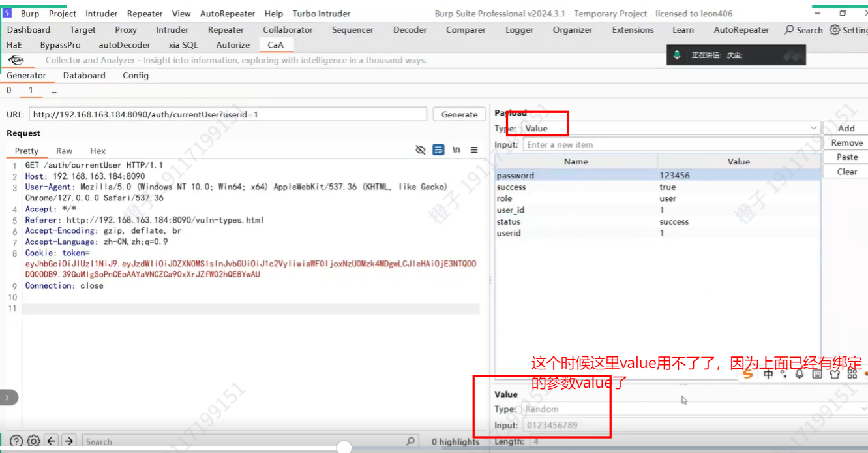Open the autoDecoder extension tab
Screen dimensions: 868x453
(x=125, y=45)
